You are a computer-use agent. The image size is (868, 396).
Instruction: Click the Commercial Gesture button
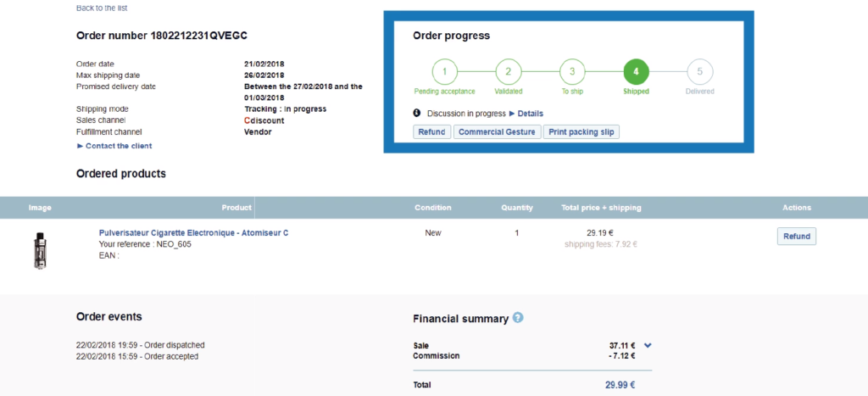[x=497, y=132]
